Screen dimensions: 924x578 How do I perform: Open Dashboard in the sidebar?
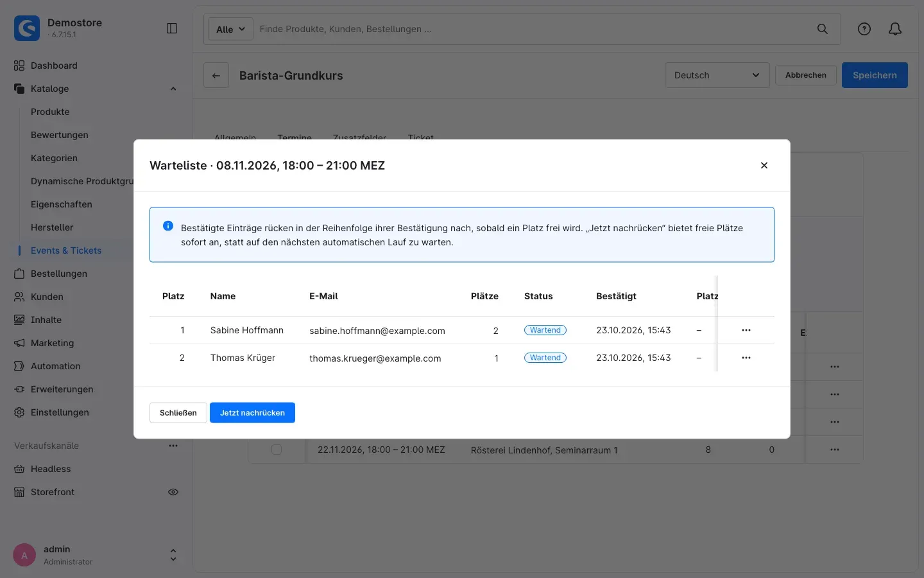(x=54, y=66)
